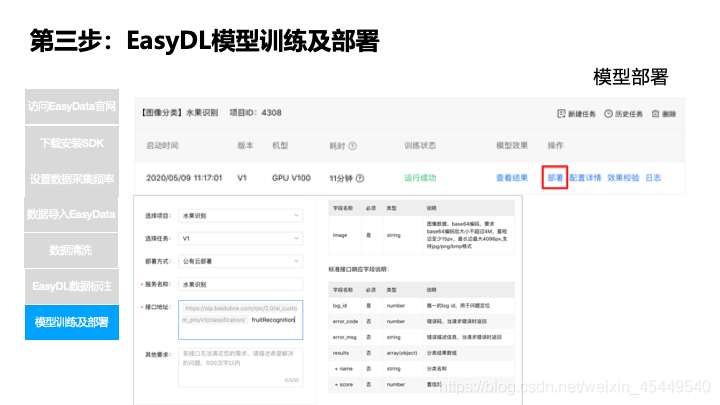Select the 下载安装SDK step
The image size is (720, 405).
pos(72,143)
